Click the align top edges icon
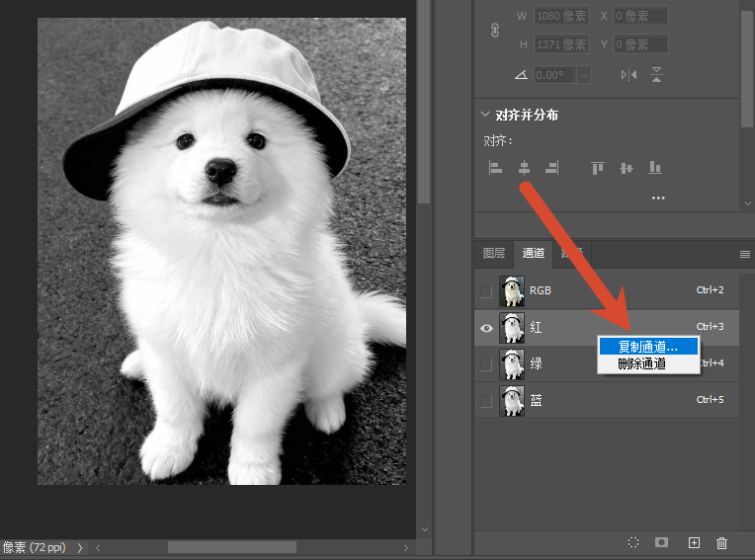 tap(598, 168)
